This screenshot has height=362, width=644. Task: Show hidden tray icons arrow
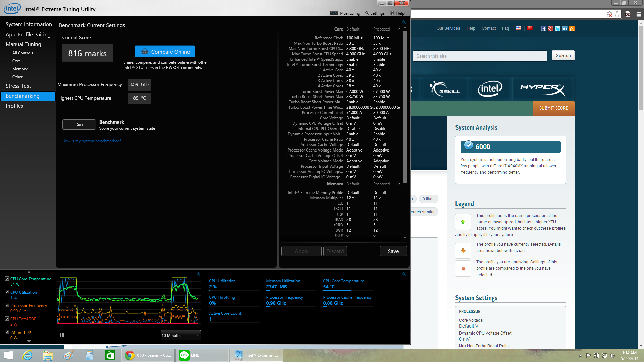[x=580, y=356]
